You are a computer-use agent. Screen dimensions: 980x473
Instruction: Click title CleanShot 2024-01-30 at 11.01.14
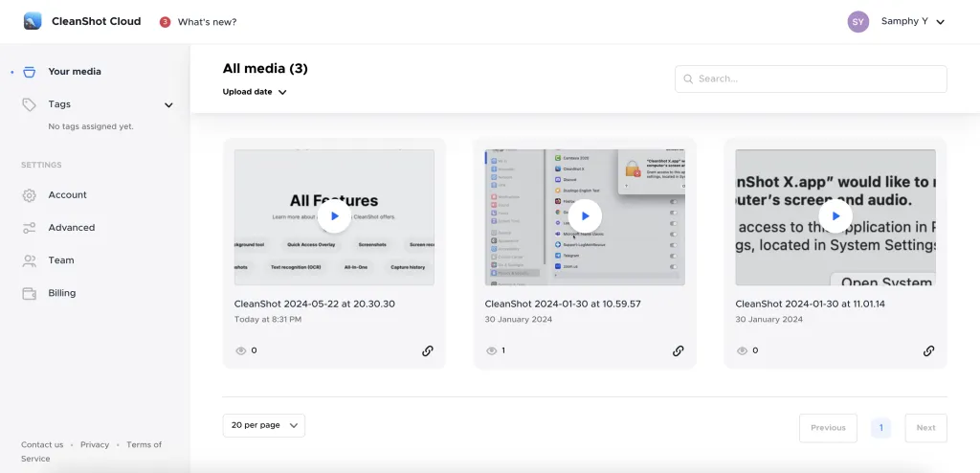810,304
